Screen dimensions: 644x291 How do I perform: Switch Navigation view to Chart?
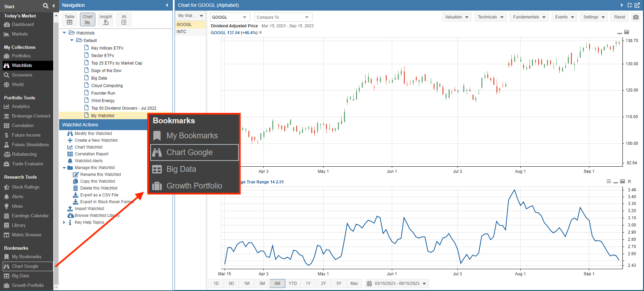pos(87,19)
